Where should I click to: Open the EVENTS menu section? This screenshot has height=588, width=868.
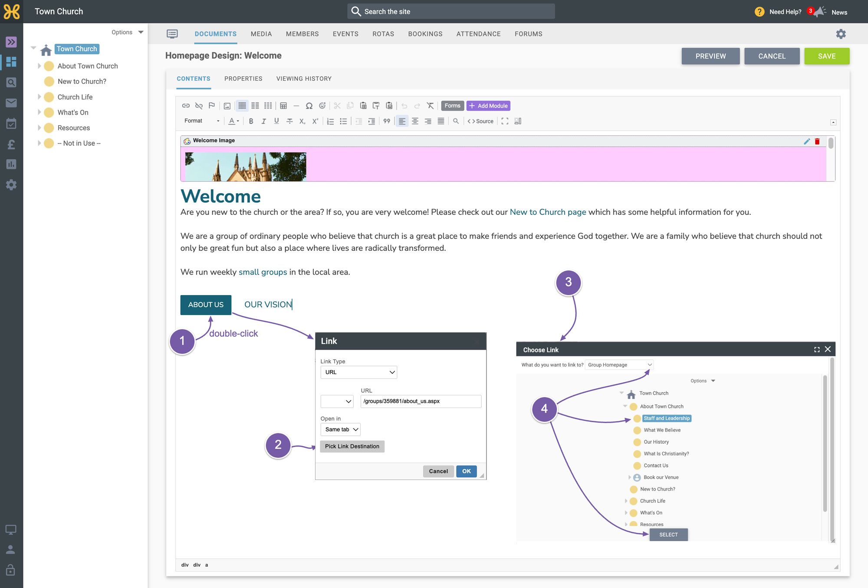[x=345, y=34]
